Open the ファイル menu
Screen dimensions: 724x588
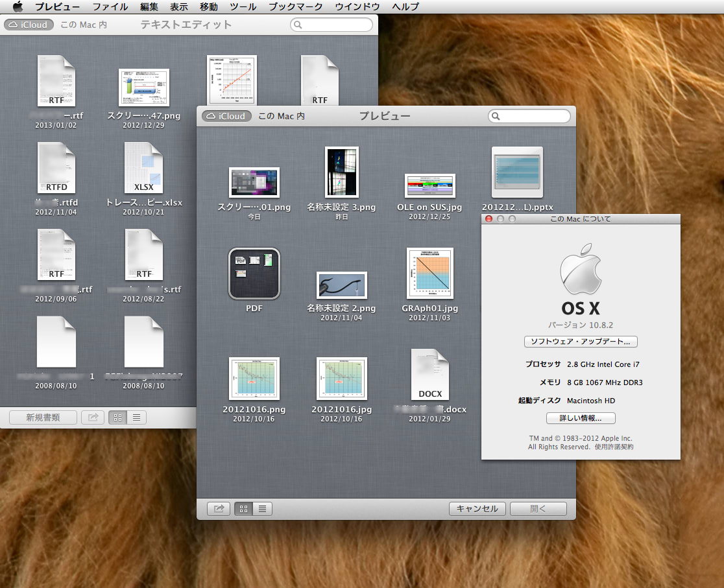pyautogui.click(x=110, y=6)
